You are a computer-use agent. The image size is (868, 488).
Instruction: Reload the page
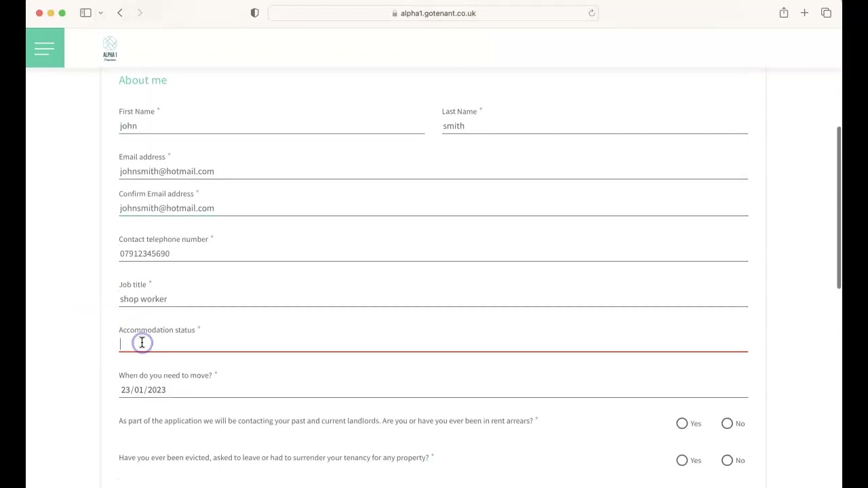[591, 13]
